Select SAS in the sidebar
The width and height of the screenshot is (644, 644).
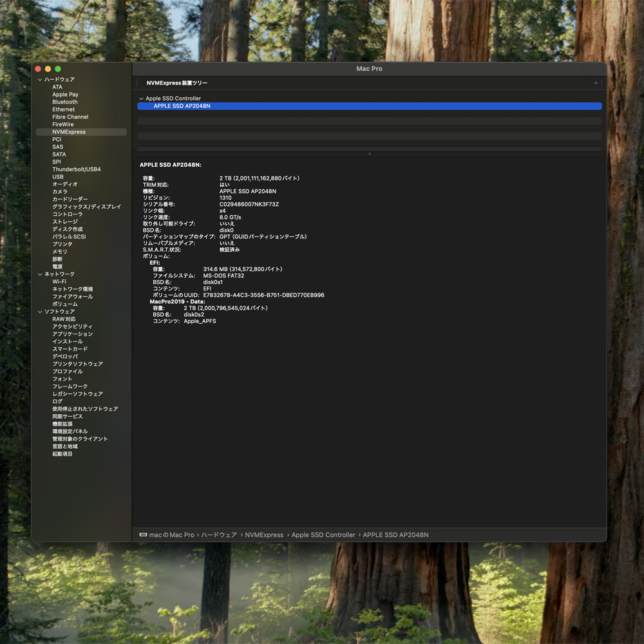click(x=57, y=147)
